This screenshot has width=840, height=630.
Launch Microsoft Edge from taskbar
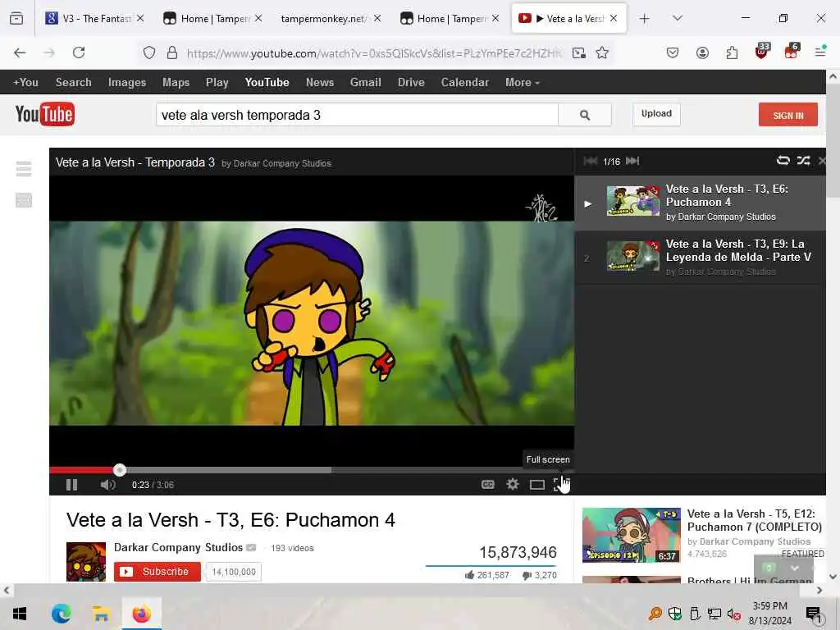[x=61, y=614]
